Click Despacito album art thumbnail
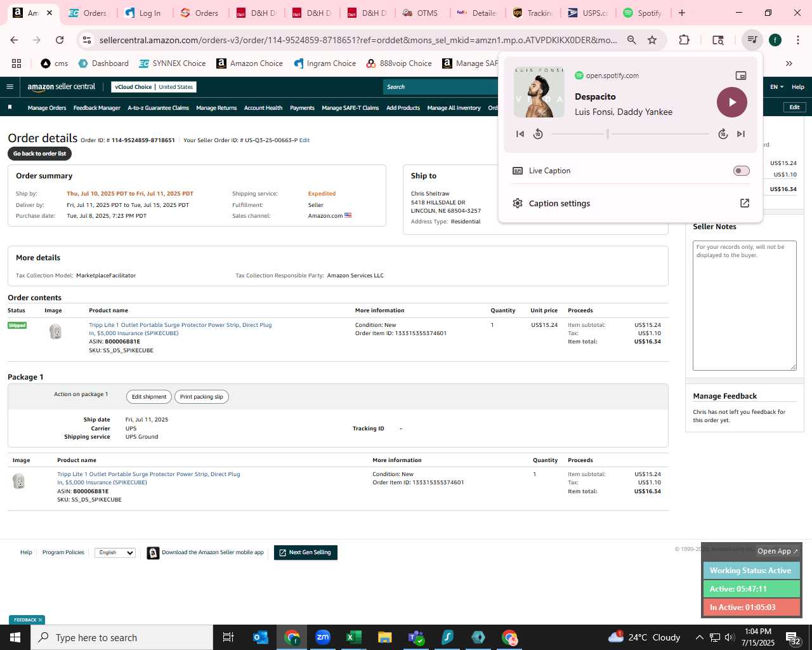Screen dimensions: 812x650 point(539,92)
